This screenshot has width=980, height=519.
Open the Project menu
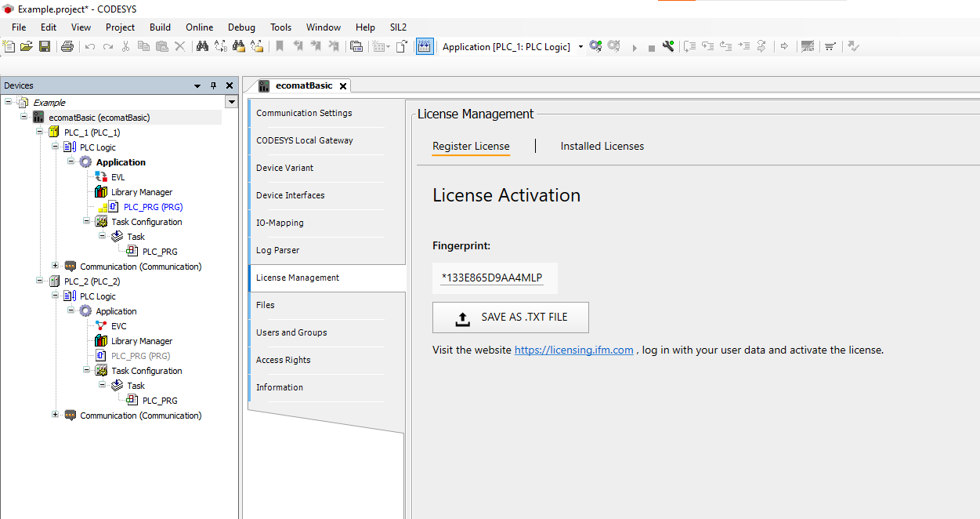120,27
